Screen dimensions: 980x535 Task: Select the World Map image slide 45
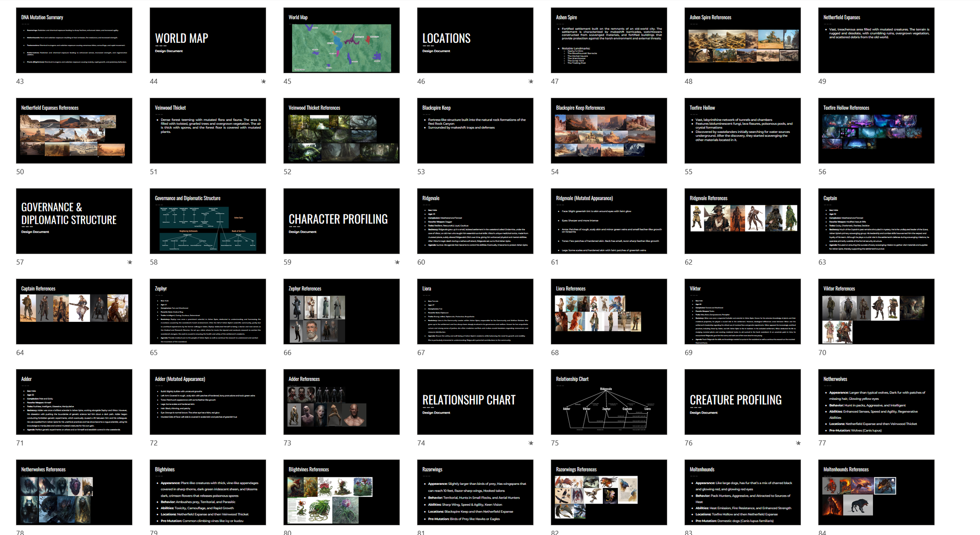[x=341, y=40]
